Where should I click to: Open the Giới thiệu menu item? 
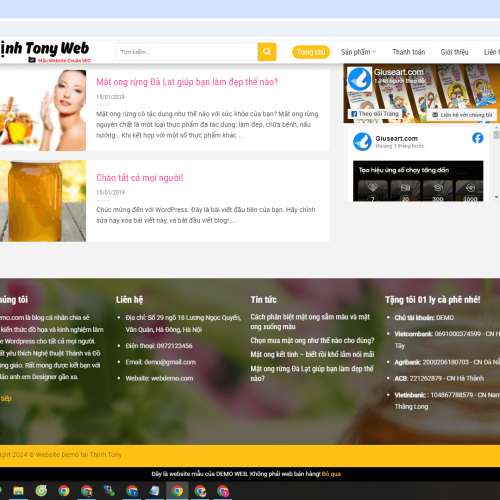point(454,52)
